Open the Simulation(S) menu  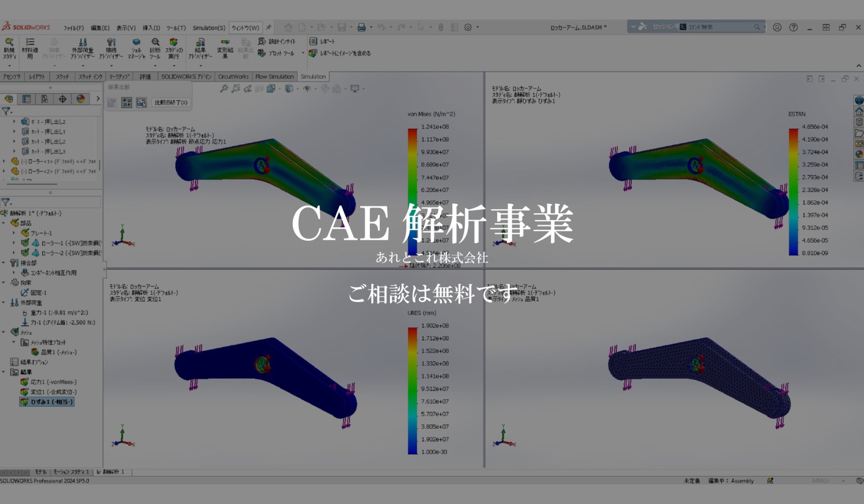[x=209, y=28]
